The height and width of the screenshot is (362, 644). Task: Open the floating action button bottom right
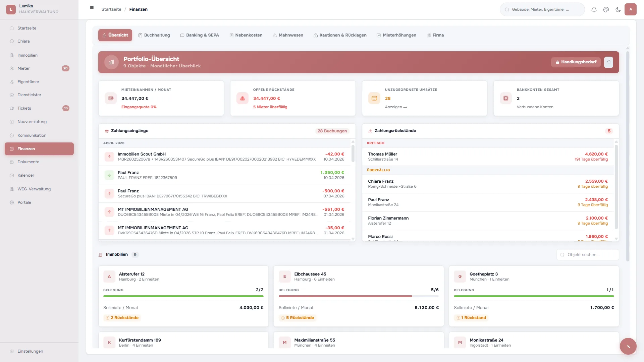pyautogui.click(x=628, y=346)
